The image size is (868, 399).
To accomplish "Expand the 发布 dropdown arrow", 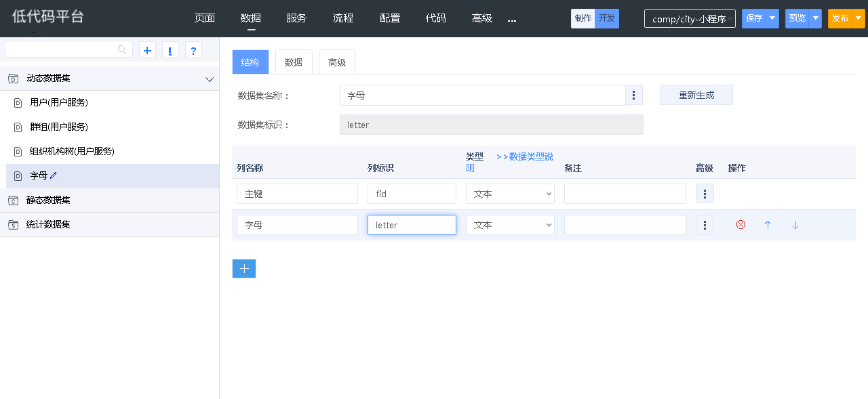I will [859, 19].
